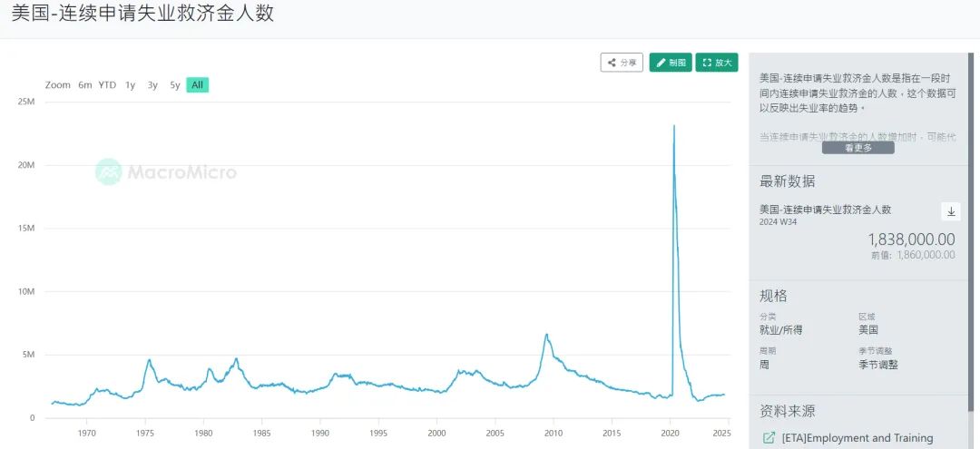Viewport: 980px width, 449px height.
Task: Click the 2010 peak on the chart line
Action: (x=546, y=334)
